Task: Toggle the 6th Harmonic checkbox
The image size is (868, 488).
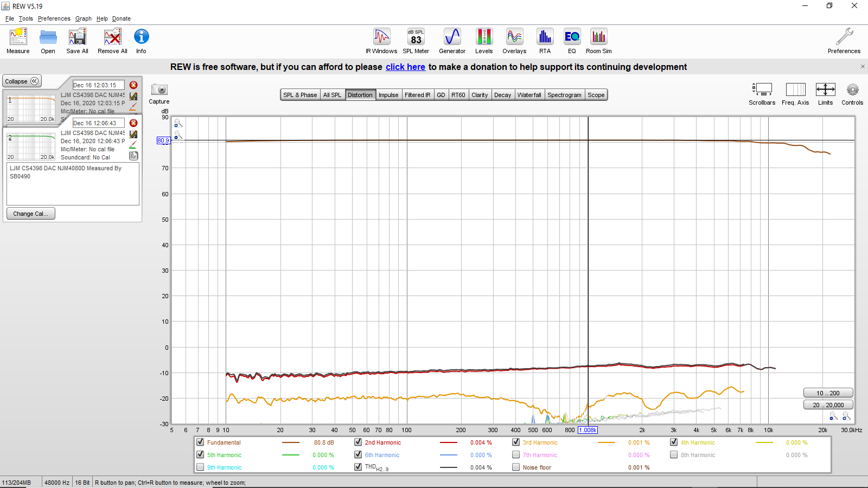Action: click(358, 454)
